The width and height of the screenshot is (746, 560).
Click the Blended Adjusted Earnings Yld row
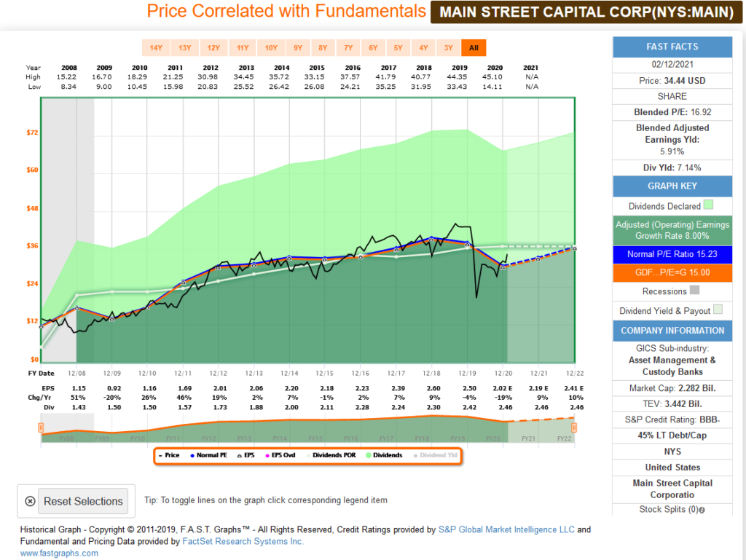pos(672,140)
